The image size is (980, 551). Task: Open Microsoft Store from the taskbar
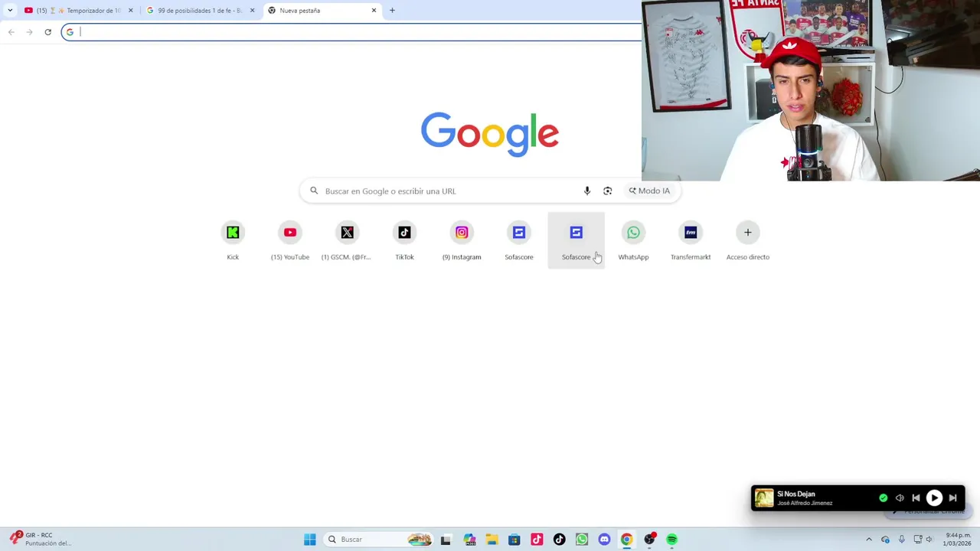tap(514, 540)
